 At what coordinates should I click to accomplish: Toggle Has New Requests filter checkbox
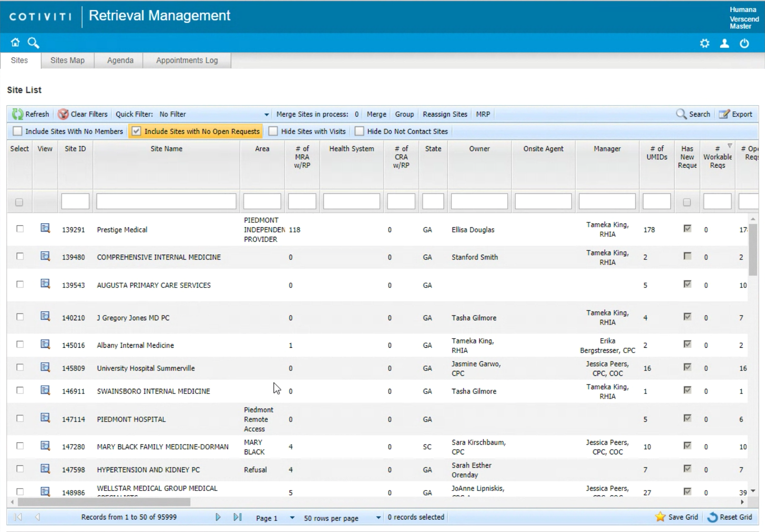(x=687, y=203)
